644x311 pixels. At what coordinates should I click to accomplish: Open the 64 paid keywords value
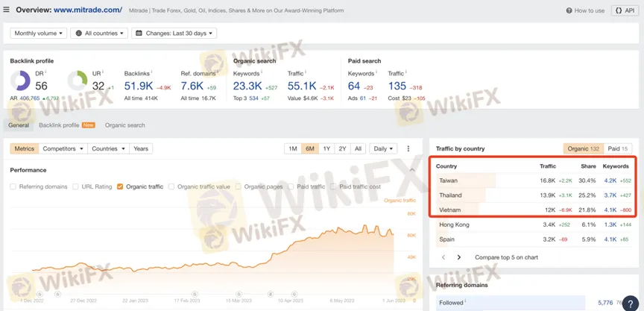coord(354,86)
